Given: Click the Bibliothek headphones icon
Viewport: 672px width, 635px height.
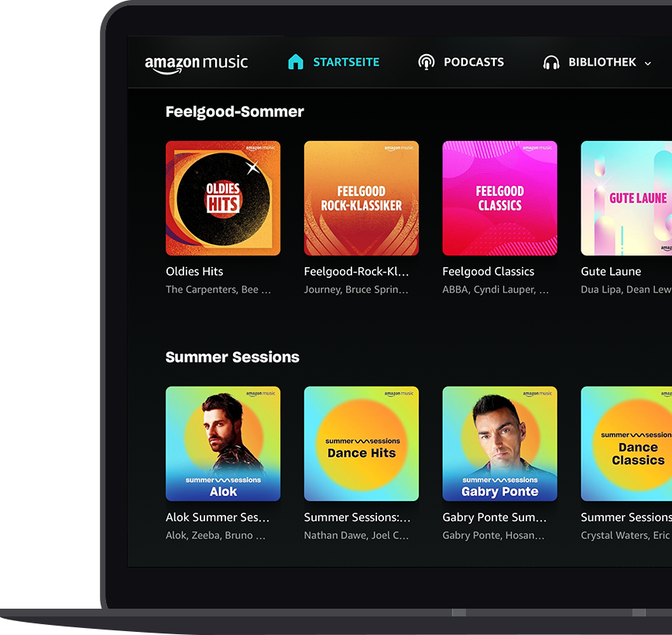Looking at the screenshot, I should click(x=551, y=63).
